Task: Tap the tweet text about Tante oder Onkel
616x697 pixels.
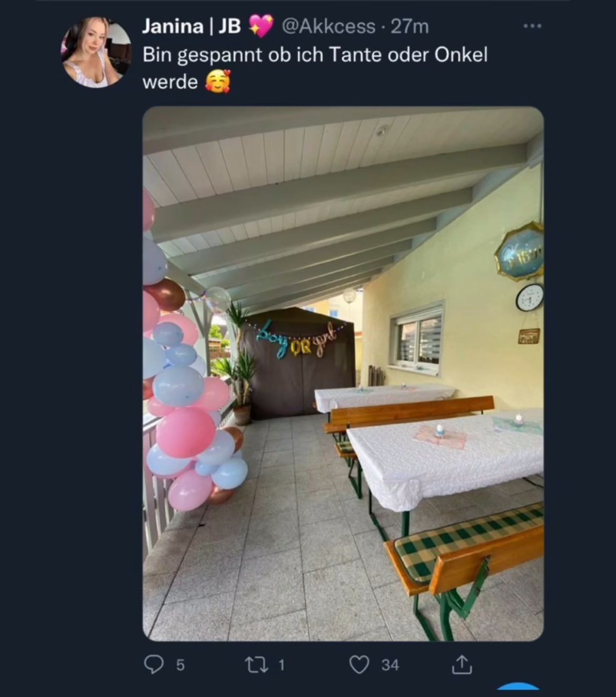Action: (315, 68)
